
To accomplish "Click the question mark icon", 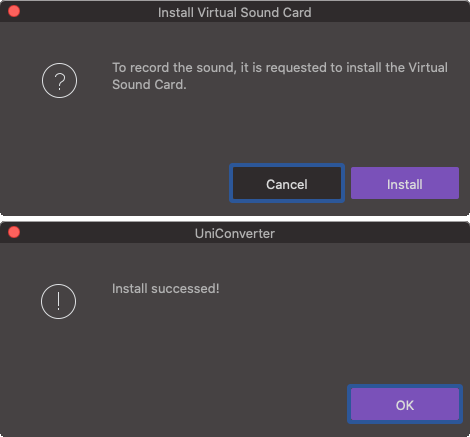I will pos(59,80).
